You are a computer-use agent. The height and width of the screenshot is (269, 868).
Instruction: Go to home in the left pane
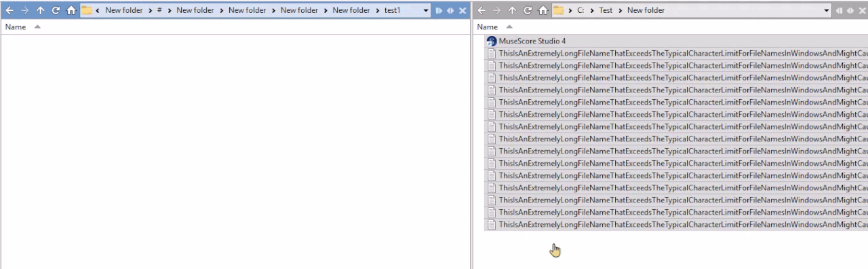tap(71, 10)
